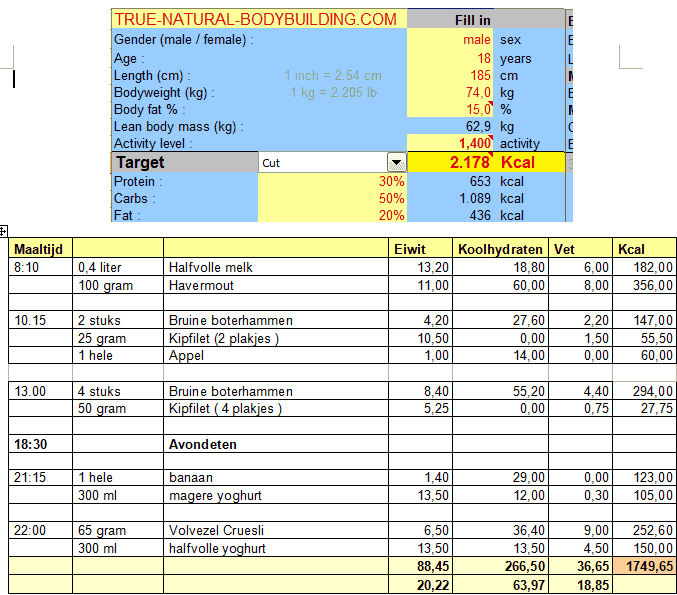This screenshot has width=677, height=595.
Task: Click the TRUE-NATURAL-BODYBUILDING.COM title
Action: tap(256, 19)
